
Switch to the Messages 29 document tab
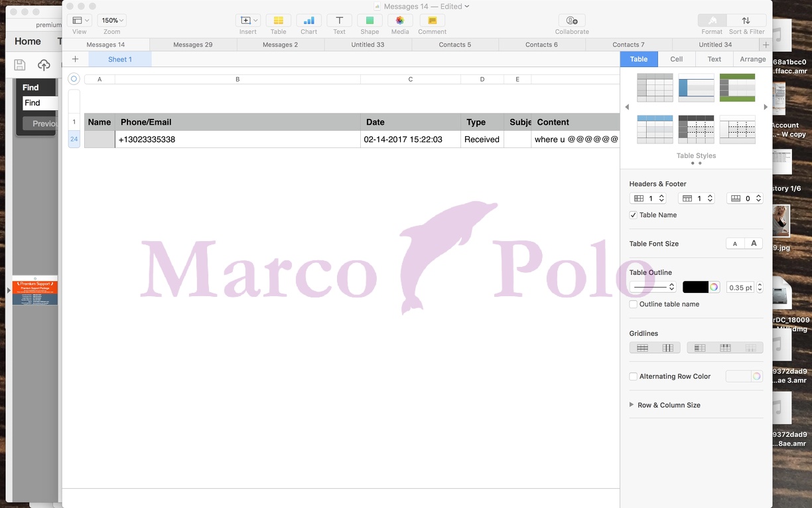coord(193,44)
